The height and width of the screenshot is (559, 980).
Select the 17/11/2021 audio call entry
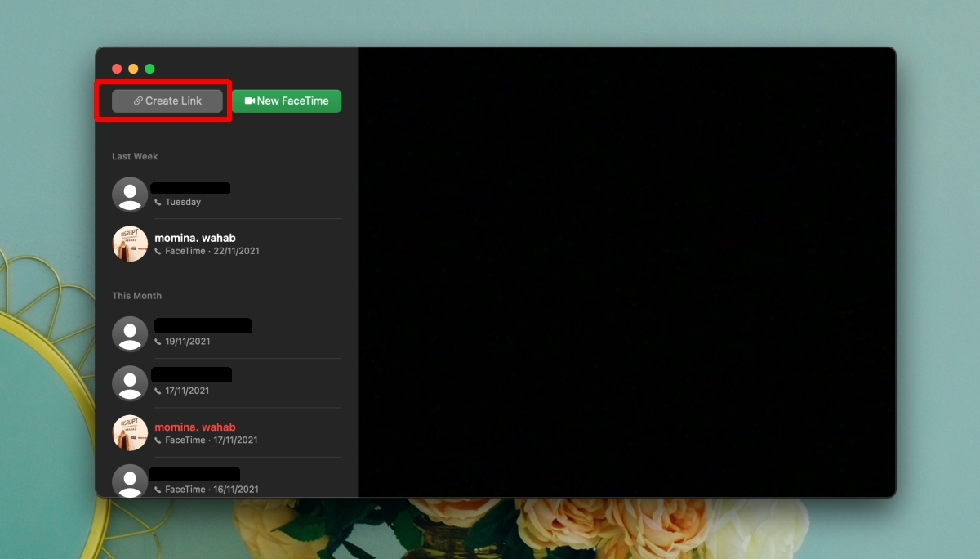pos(226,382)
